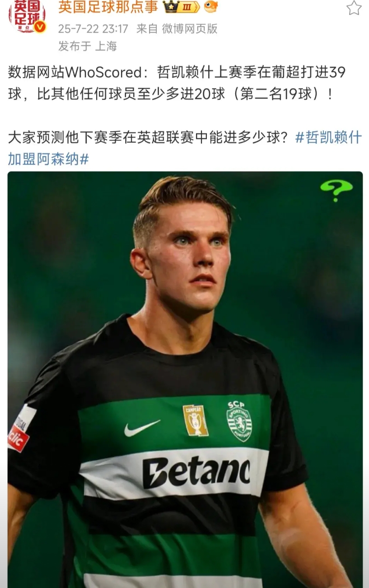The width and height of the screenshot is (369, 588).
Task: Click the 来自 label before source
Action: pos(147,29)
